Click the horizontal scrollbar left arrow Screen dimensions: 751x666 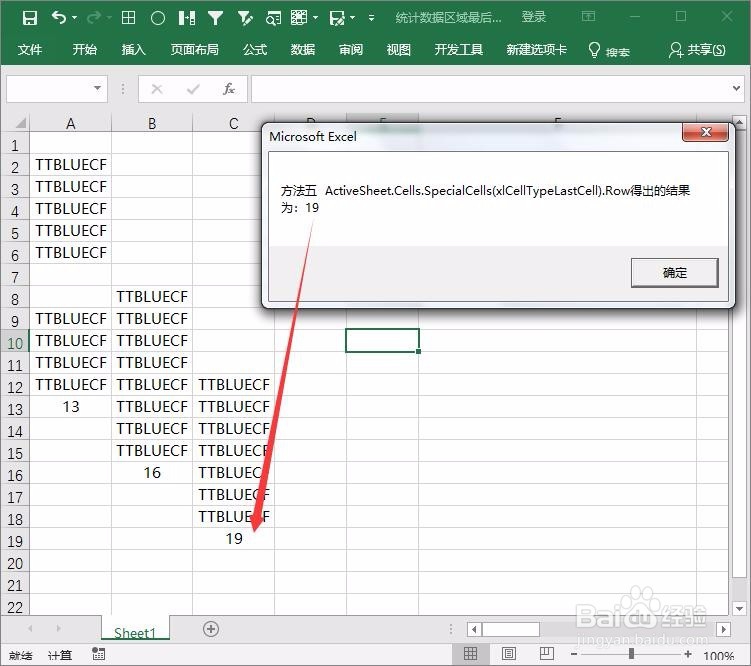tap(474, 629)
